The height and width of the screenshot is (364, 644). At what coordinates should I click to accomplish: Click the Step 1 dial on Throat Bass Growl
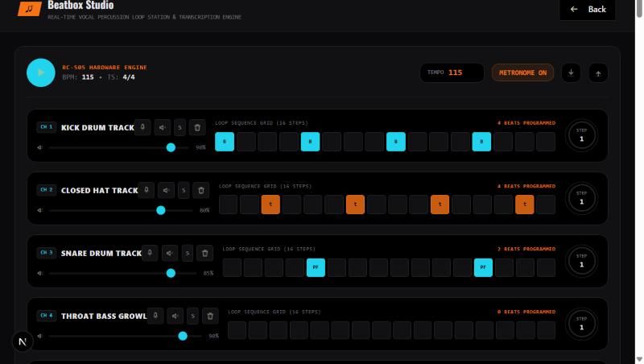coord(581,324)
